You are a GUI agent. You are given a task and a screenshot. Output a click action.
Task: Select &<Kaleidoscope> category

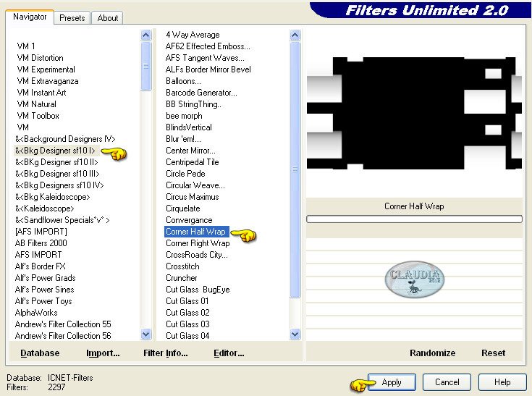click(x=44, y=208)
